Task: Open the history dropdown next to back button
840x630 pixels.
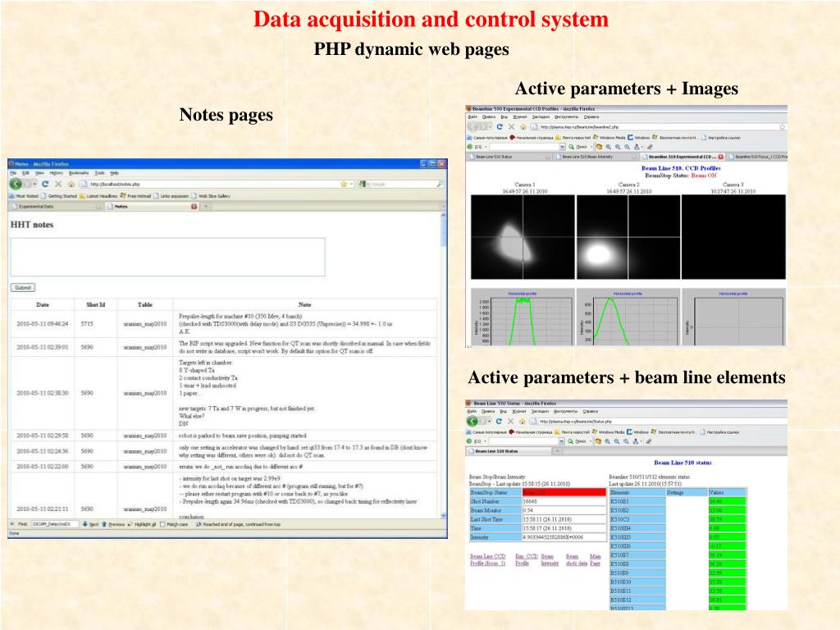Action: 34,185
